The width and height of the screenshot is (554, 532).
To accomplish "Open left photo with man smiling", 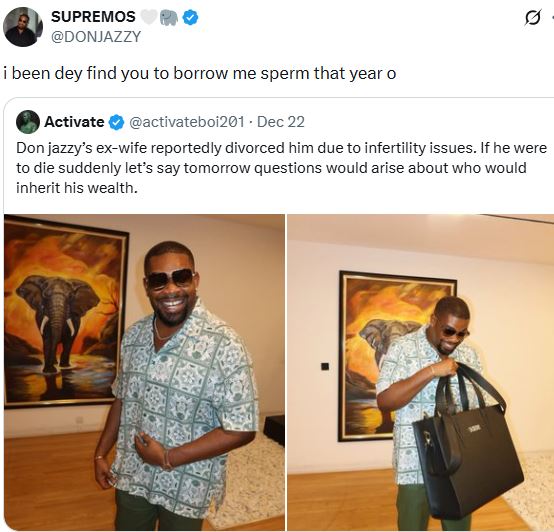I will 144,372.
